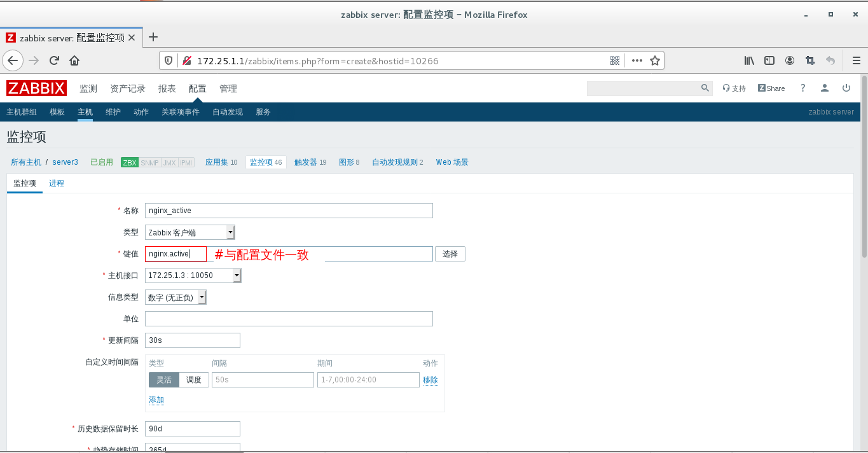Click the insecure connection padlock icon
868x453 pixels.
(187, 61)
